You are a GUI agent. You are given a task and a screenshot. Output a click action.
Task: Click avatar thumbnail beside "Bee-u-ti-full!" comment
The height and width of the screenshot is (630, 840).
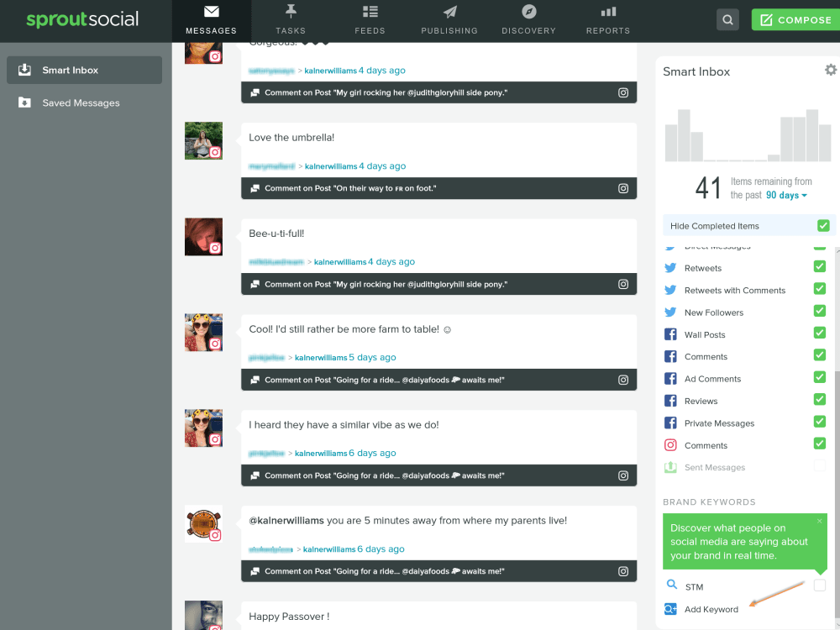tap(203, 237)
